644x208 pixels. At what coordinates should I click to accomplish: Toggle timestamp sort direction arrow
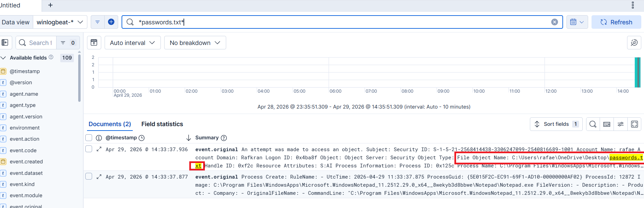click(x=189, y=138)
